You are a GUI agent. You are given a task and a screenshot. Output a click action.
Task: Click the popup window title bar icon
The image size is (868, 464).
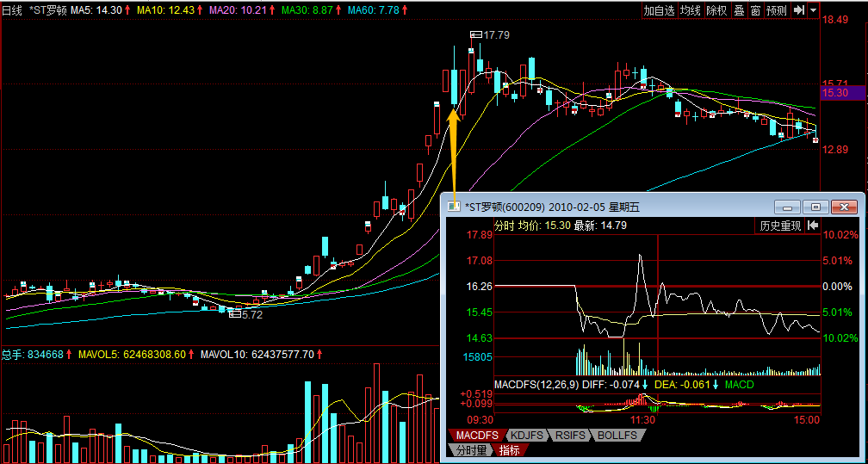tap(454, 207)
